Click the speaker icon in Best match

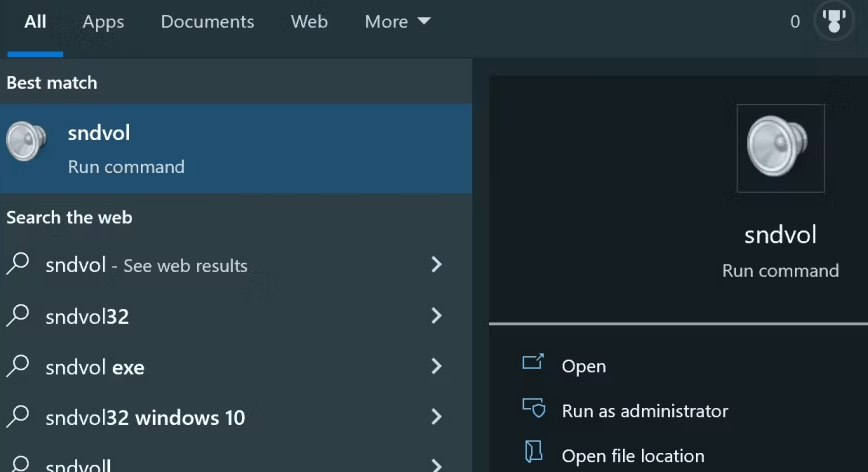point(26,141)
